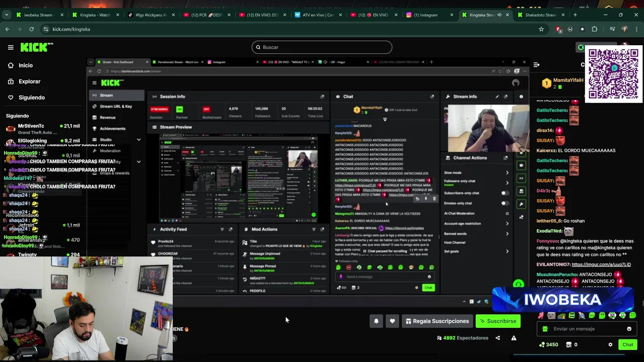
Task: Open Siguiendo in the Kick sidebar
Action: (x=31, y=98)
